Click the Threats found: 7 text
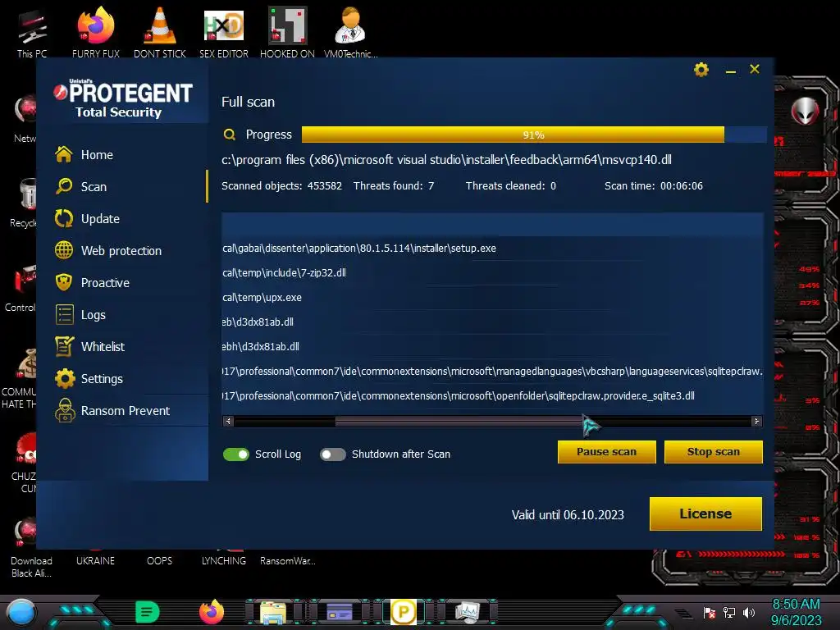Image resolution: width=840 pixels, height=630 pixels. click(x=394, y=186)
